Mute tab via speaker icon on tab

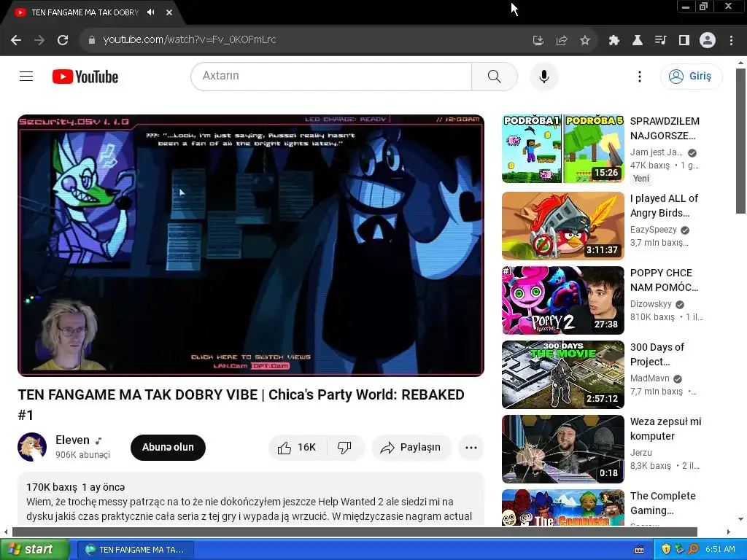(x=151, y=12)
